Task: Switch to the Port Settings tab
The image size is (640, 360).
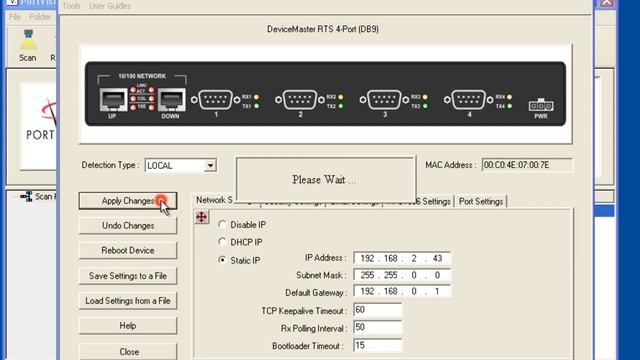Action: 481,202
